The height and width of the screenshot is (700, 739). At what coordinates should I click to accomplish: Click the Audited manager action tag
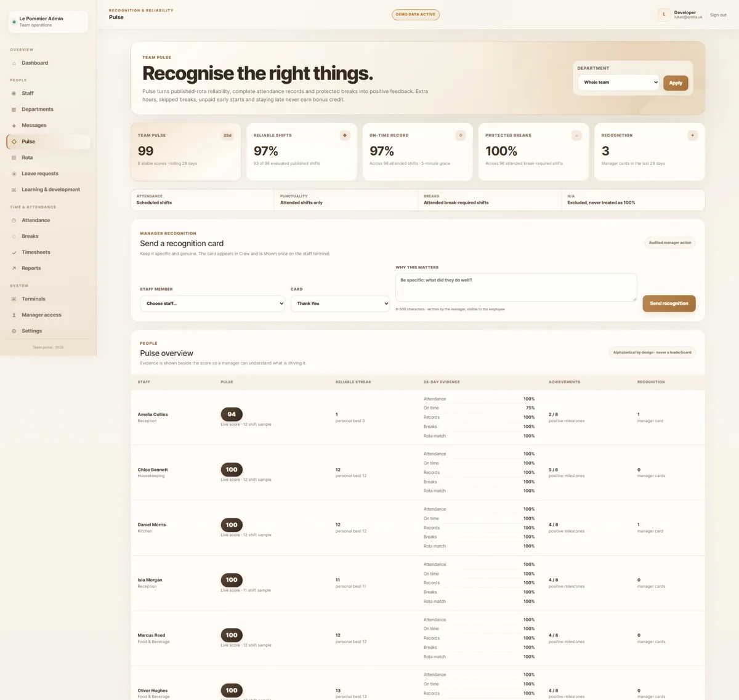tap(670, 243)
